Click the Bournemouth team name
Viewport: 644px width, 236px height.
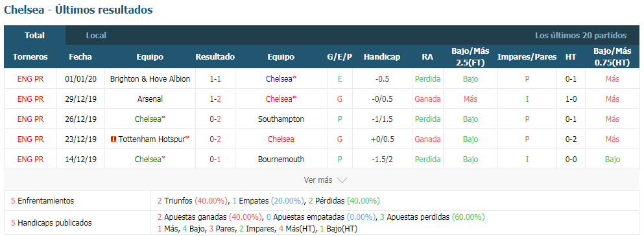(281, 159)
